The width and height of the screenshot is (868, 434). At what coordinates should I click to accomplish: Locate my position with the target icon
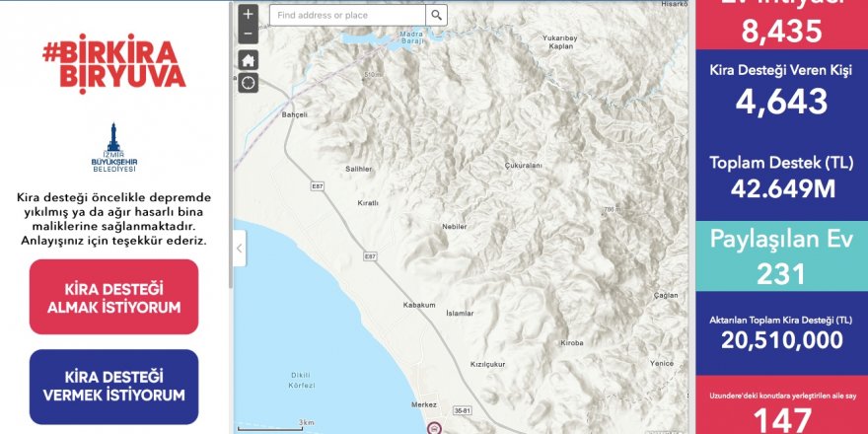click(x=248, y=83)
